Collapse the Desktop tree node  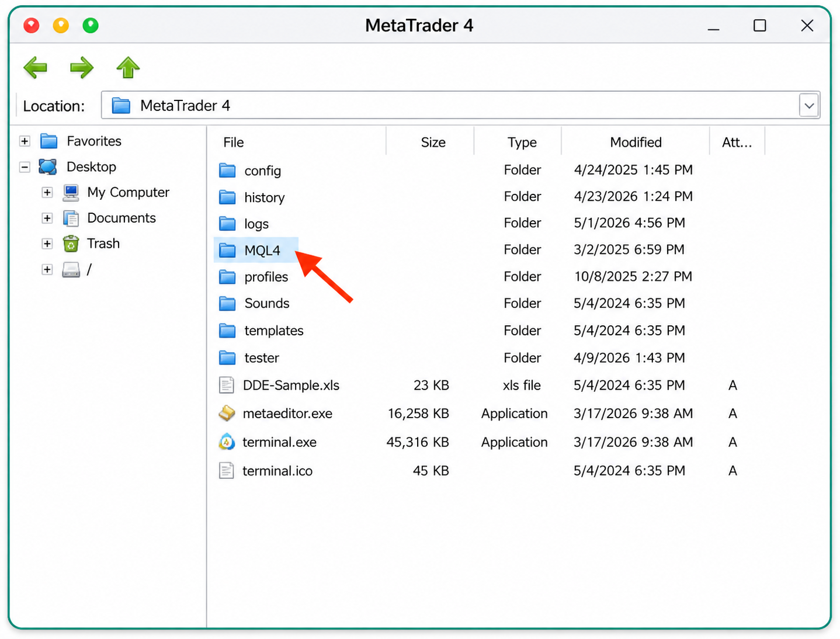25,167
